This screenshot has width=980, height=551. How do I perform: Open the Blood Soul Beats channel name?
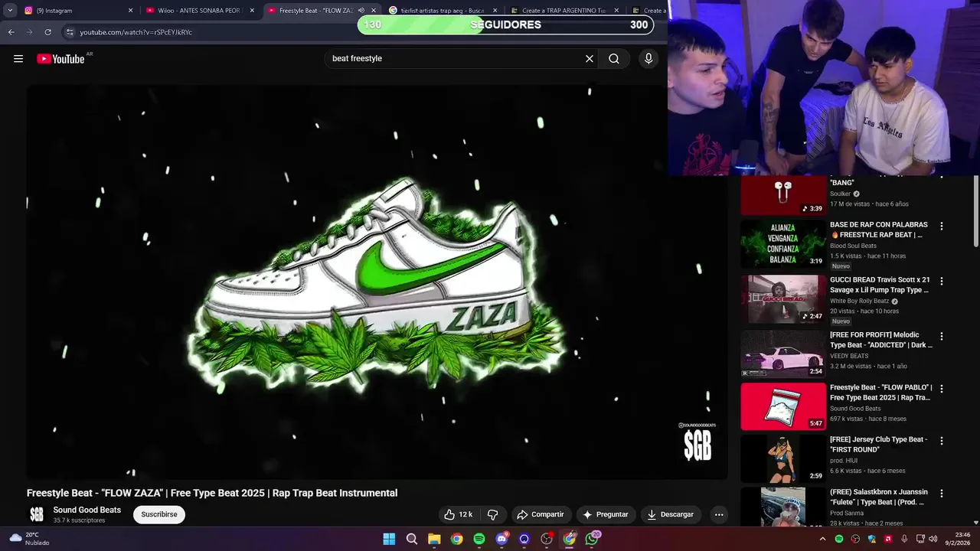853,246
